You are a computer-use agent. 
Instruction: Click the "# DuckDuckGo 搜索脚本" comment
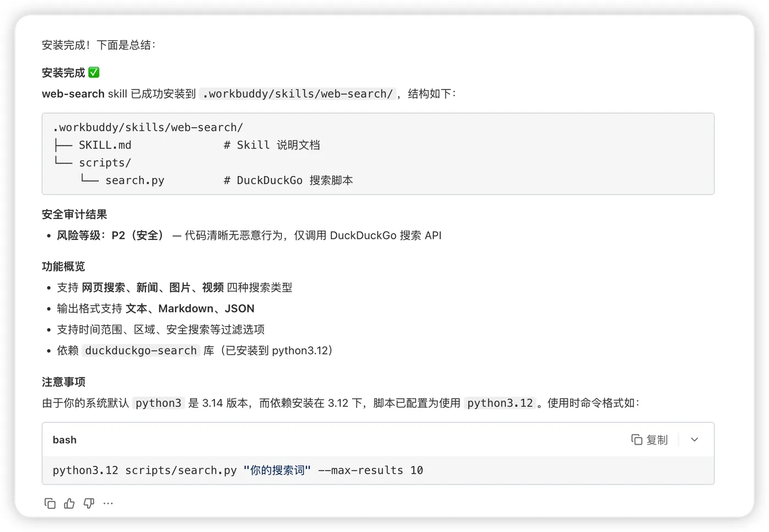coord(288,181)
